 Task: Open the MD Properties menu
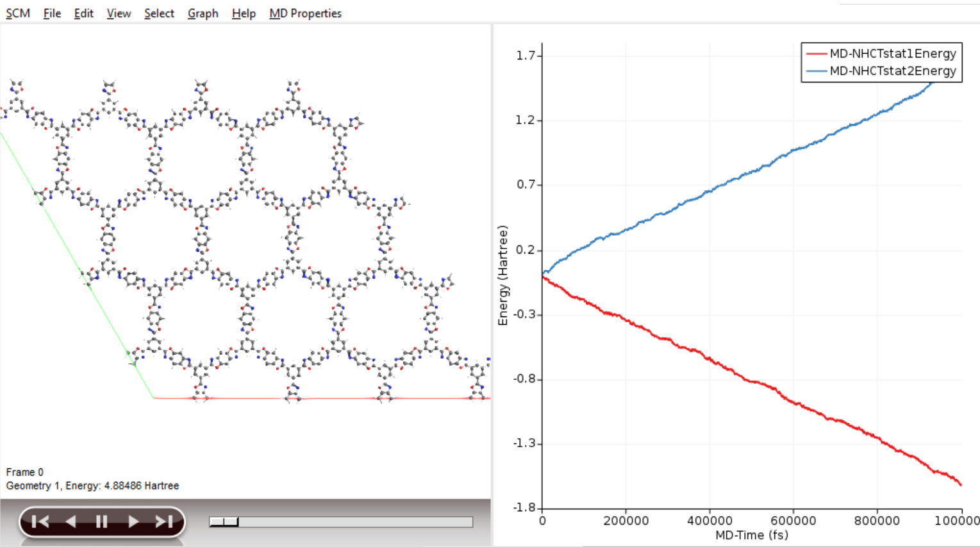(305, 13)
